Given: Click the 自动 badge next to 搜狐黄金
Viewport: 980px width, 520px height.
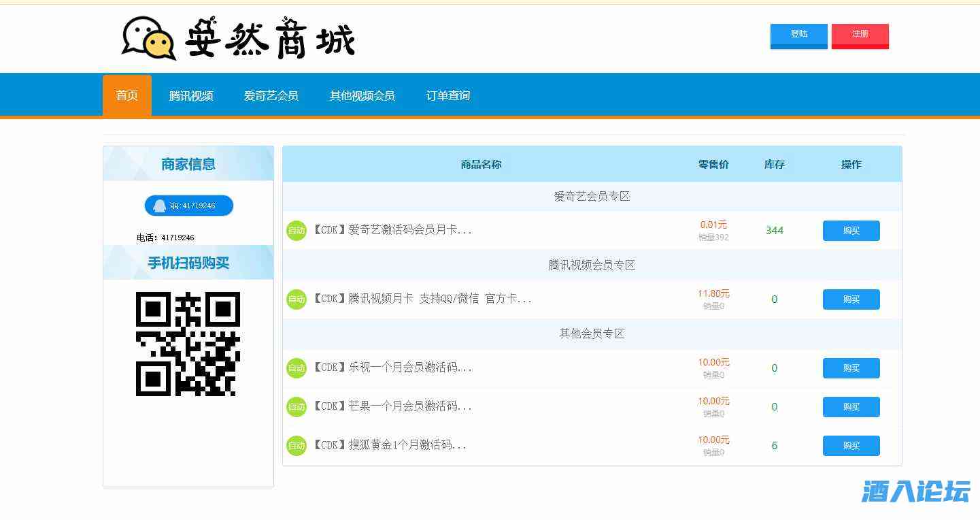Looking at the screenshot, I should pyautogui.click(x=297, y=446).
